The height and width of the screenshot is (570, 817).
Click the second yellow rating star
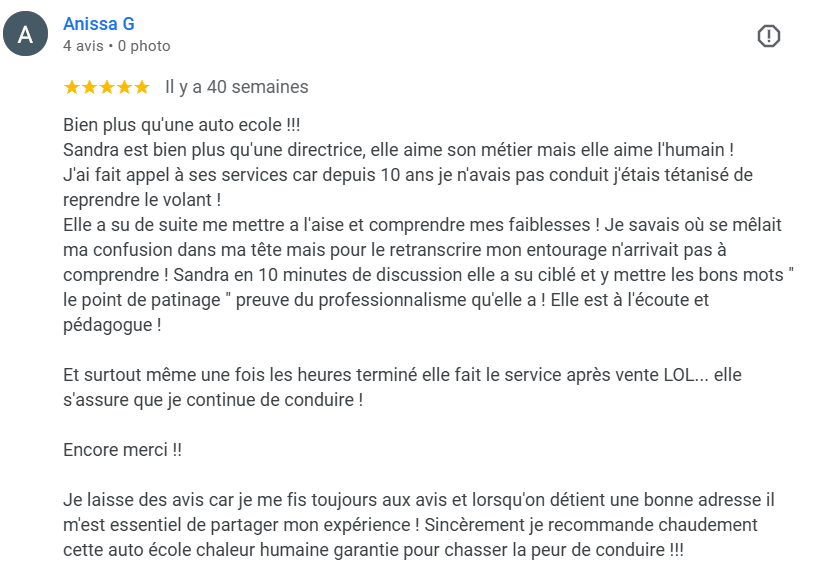click(x=89, y=87)
